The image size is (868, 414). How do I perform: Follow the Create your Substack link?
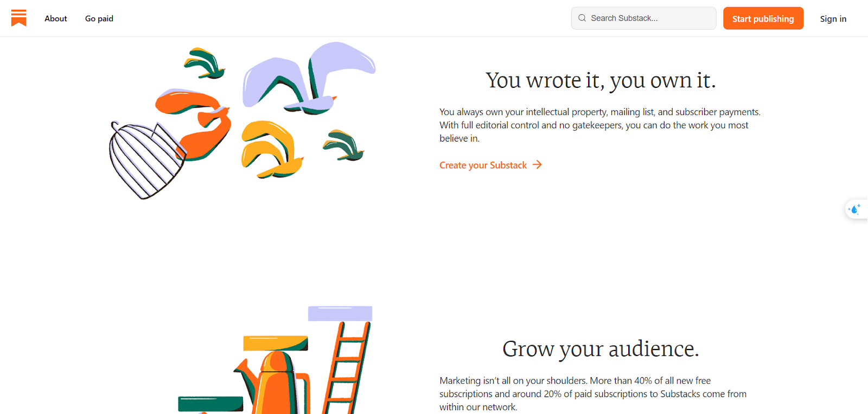pyautogui.click(x=490, y=165)
